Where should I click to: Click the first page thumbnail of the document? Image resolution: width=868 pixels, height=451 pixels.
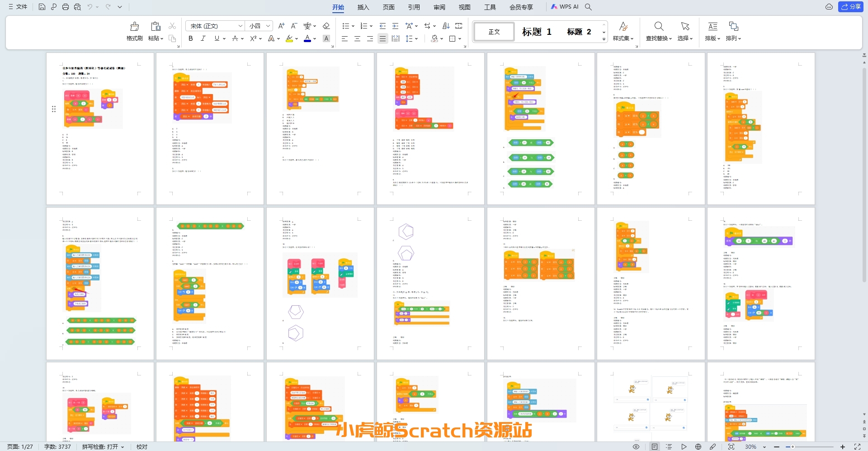pos(100,128)
